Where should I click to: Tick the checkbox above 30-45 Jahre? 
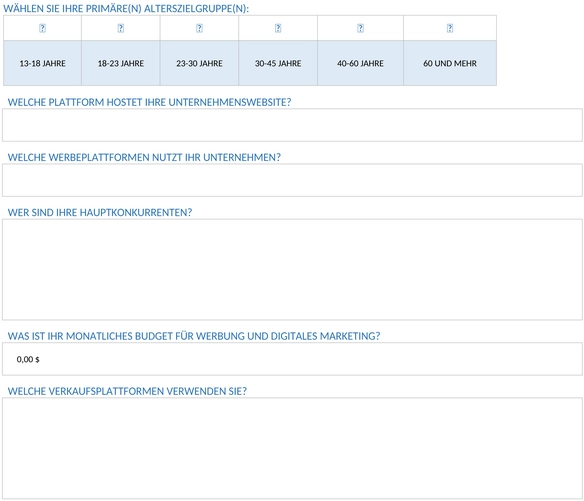[278, 28]
